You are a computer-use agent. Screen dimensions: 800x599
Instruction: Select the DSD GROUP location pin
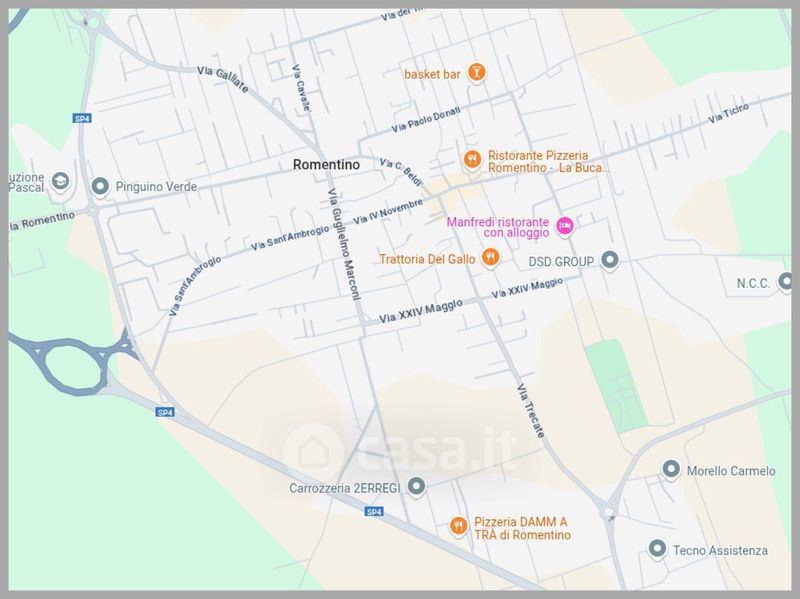pos(610,260)
